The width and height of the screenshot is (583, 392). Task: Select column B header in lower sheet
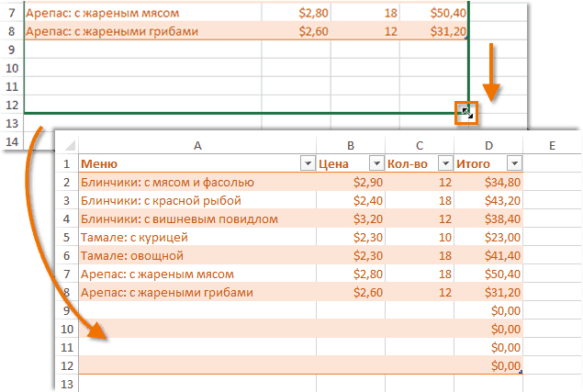coord(351,145)
